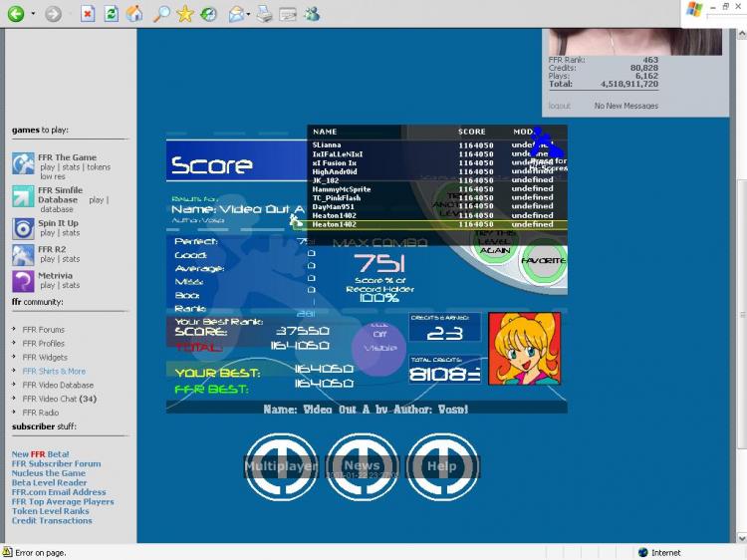
Task: Select IxIFaLLeNIxI row in score table
Action: pos(437,153)
